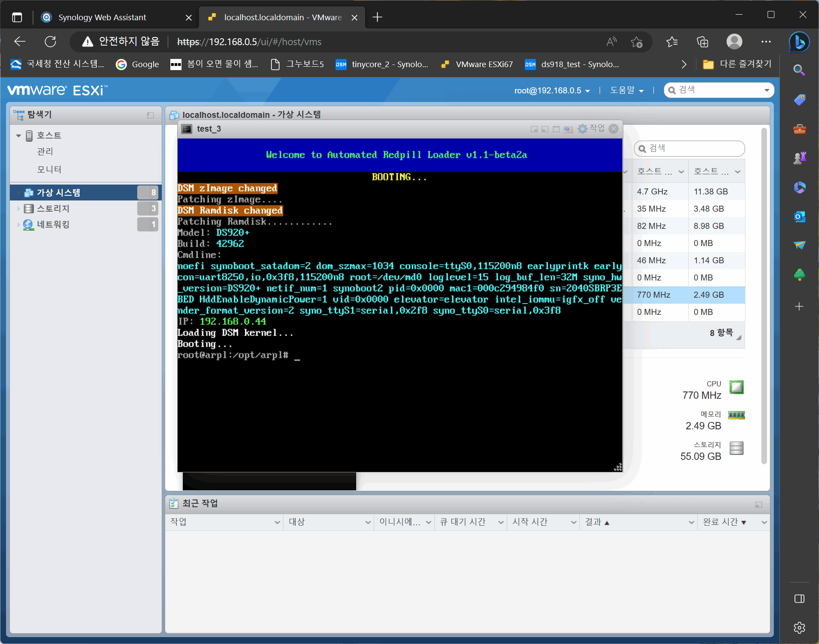The image size is (819, 644).
Task: Go back in the browser
Action: tap(20, 42)
